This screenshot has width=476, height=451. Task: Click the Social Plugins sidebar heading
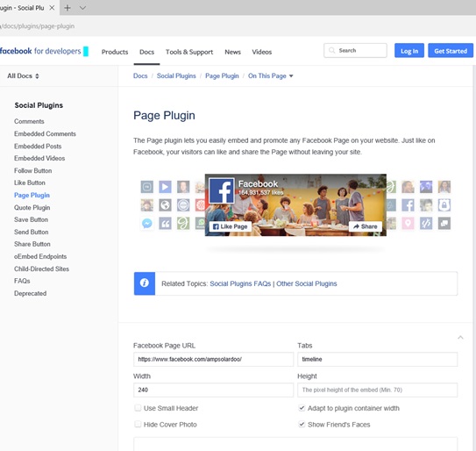coord(39,105)
